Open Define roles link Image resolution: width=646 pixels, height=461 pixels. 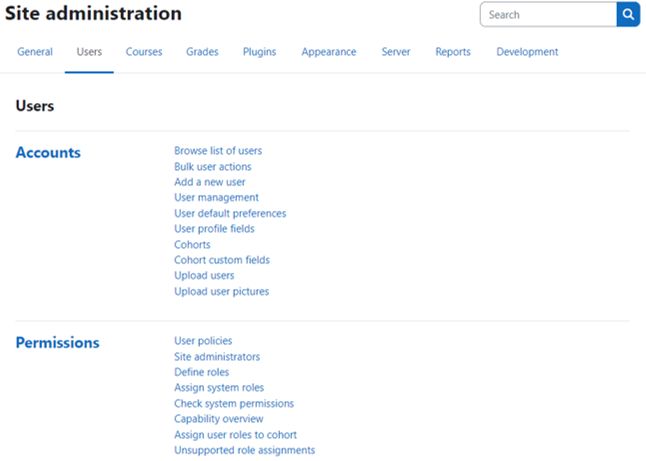click(201, 372)
